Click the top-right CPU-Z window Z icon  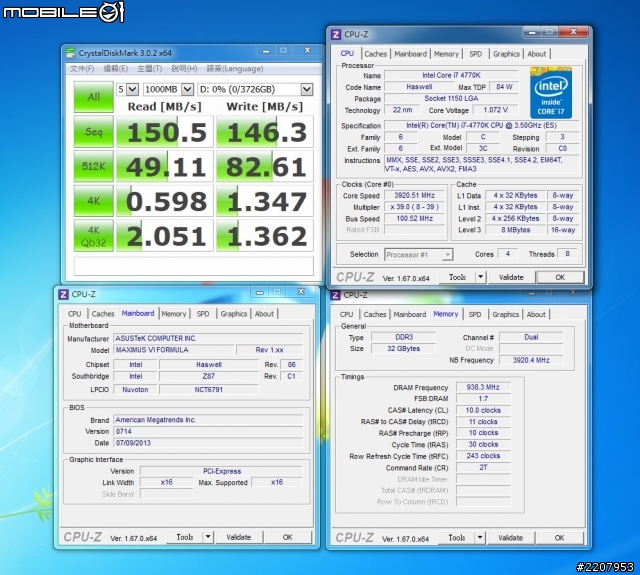(336, 35)
